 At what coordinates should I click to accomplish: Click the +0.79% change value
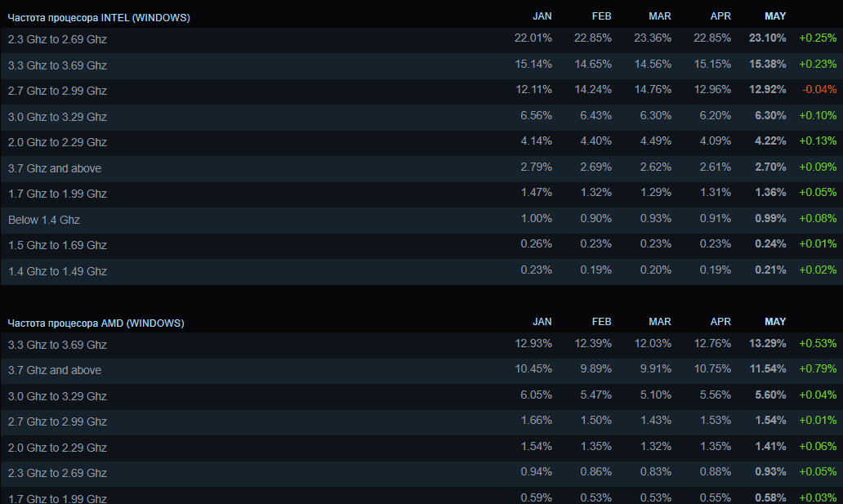818,370
